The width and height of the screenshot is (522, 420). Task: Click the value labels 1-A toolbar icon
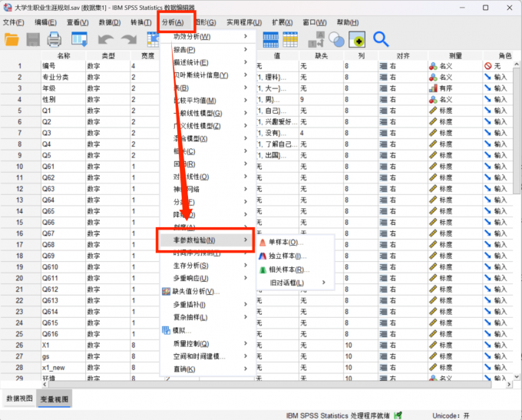316,40
